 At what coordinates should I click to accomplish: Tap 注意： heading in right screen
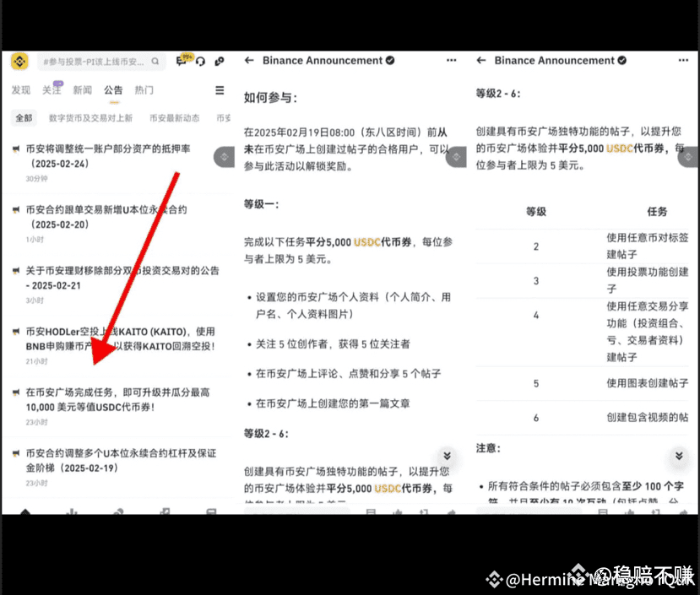pos(488,448)
